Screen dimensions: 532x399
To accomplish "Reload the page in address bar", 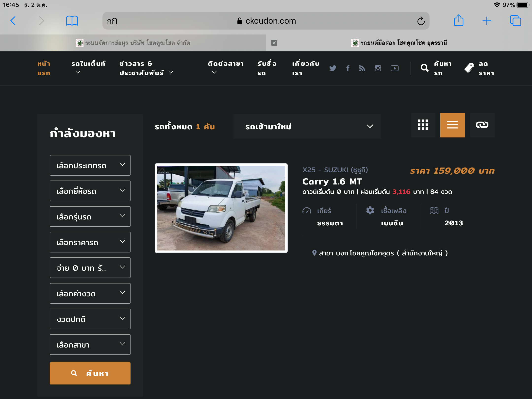I will pos(421,21).
